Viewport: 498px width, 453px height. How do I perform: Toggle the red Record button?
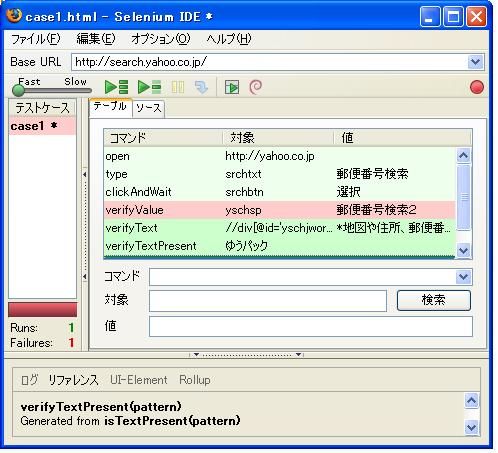click(x=477, y=87)
